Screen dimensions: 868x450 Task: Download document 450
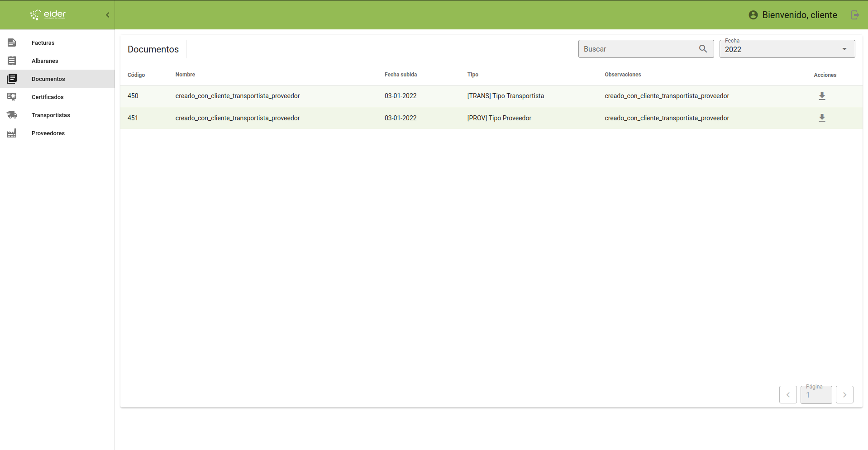(822, 96)
